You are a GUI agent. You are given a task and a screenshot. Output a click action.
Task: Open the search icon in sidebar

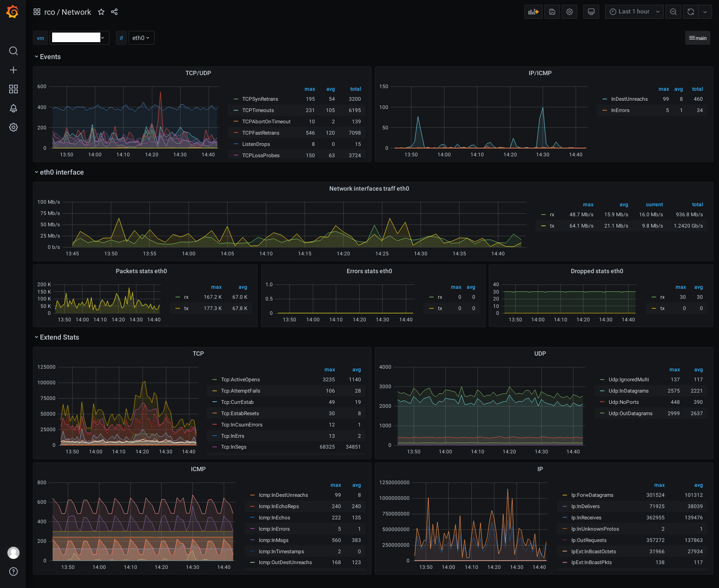click(13, 51)
